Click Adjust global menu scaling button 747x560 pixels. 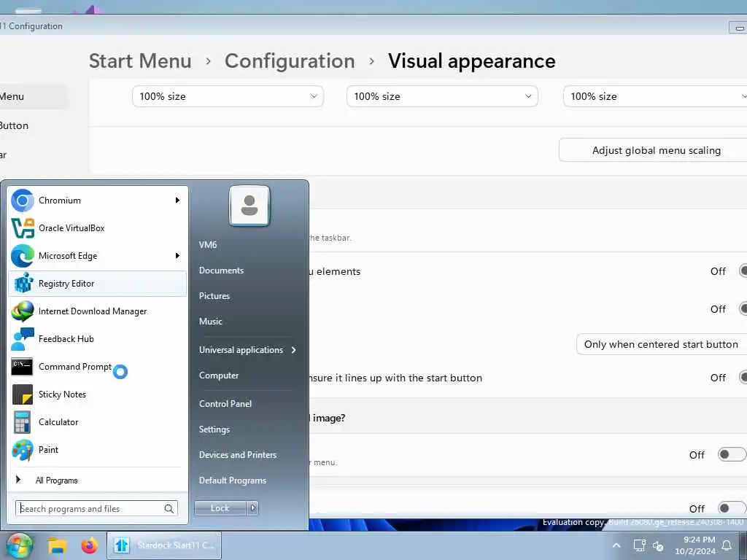click(653, 150)
